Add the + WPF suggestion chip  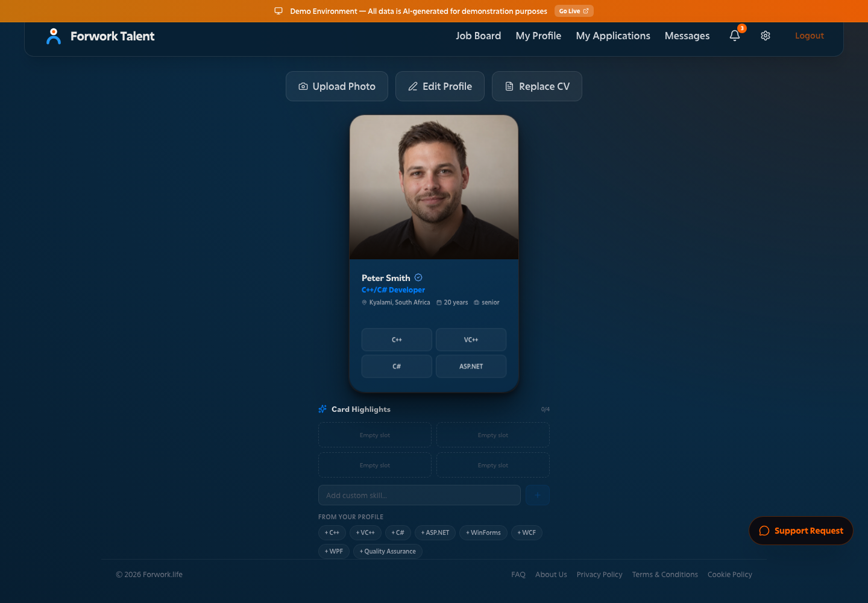(334, 551)
